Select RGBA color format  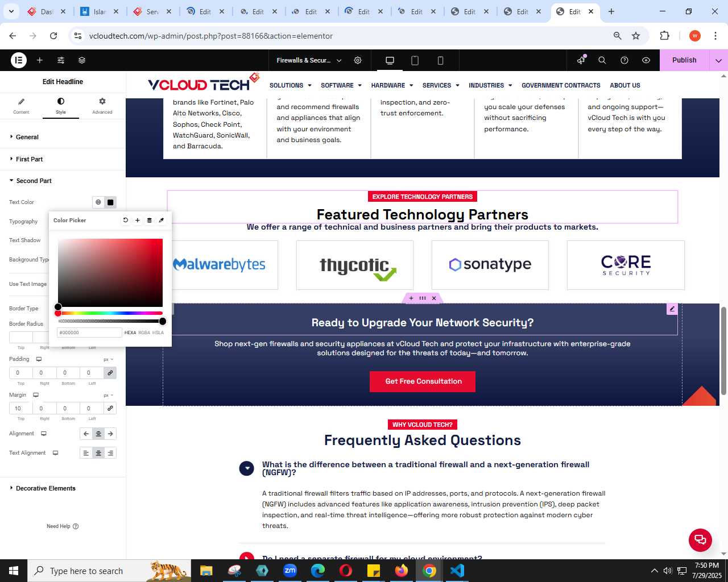point(144,332)
